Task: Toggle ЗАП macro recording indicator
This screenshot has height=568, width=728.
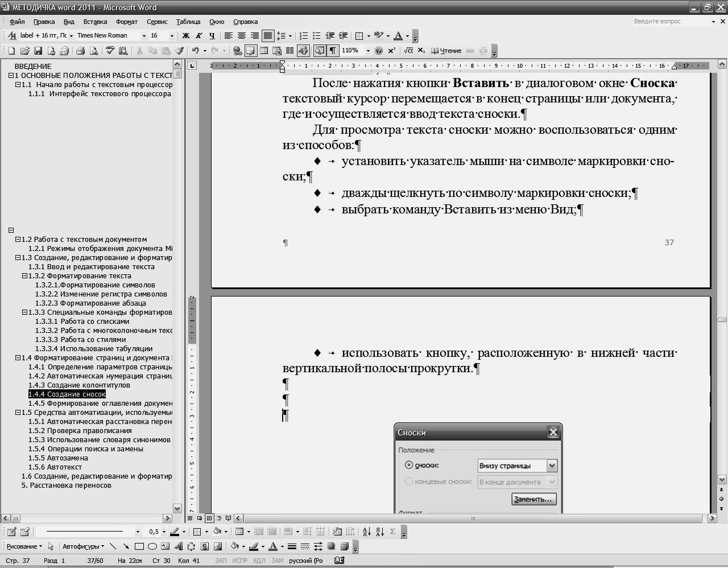Action: pyautogui.click(x=221, y=561)
